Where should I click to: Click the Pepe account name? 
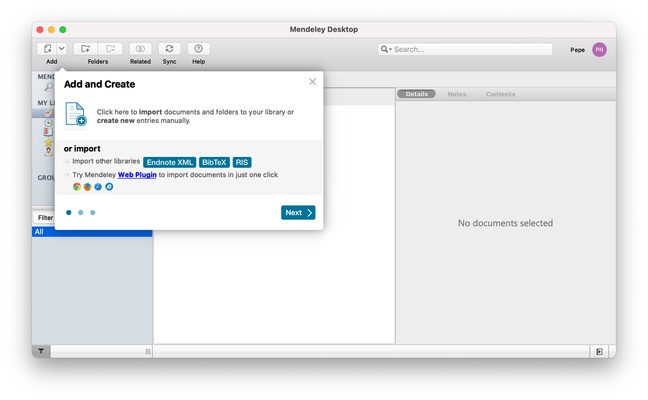pos(577,50)
